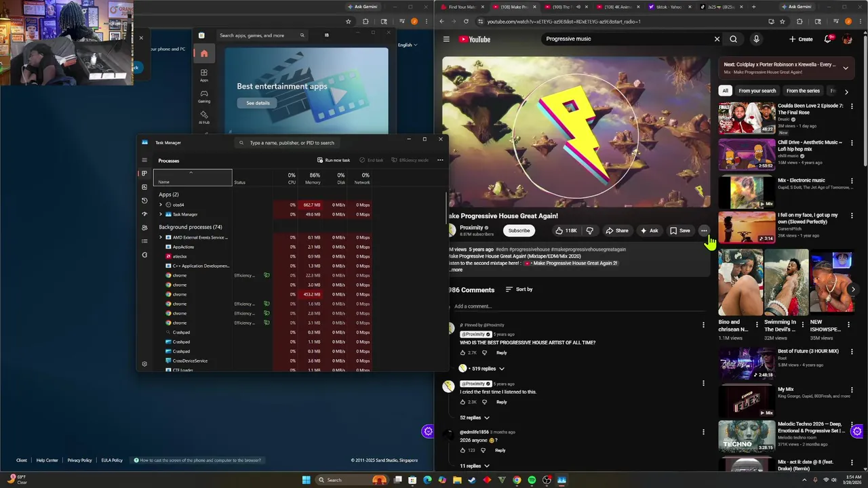Save the video to a playlist
The image size is (868, 488).
pos(679,230)
